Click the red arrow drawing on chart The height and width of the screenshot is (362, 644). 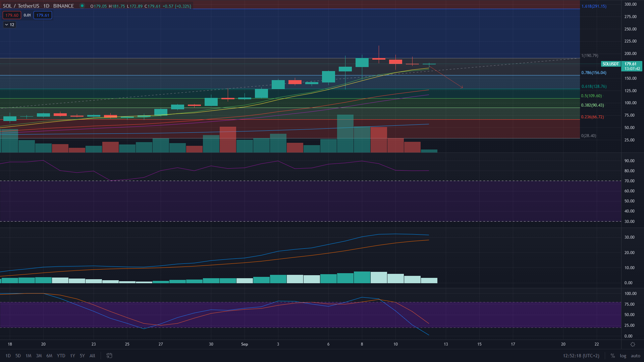click(x=446, y=77)
